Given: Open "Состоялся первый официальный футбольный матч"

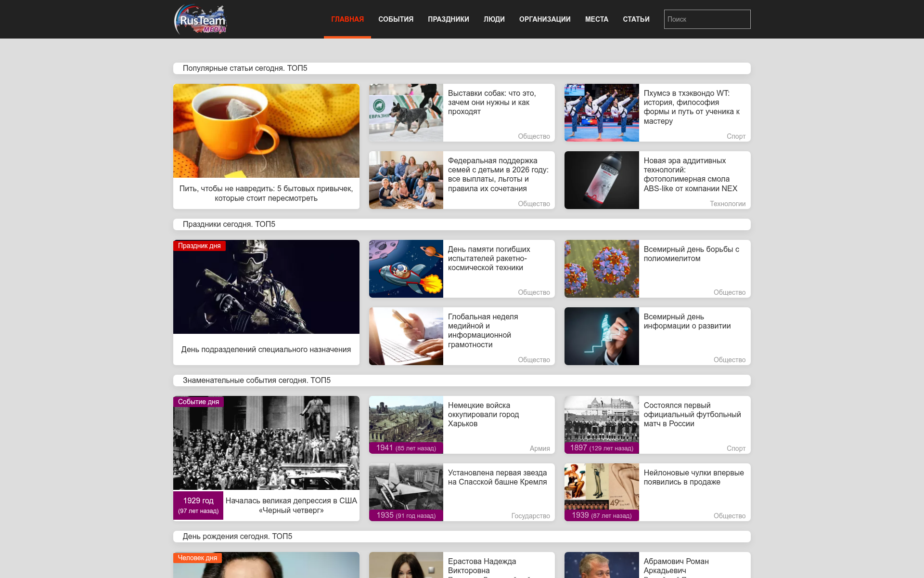Looking at the screenshot, I should tap(693, 414).
